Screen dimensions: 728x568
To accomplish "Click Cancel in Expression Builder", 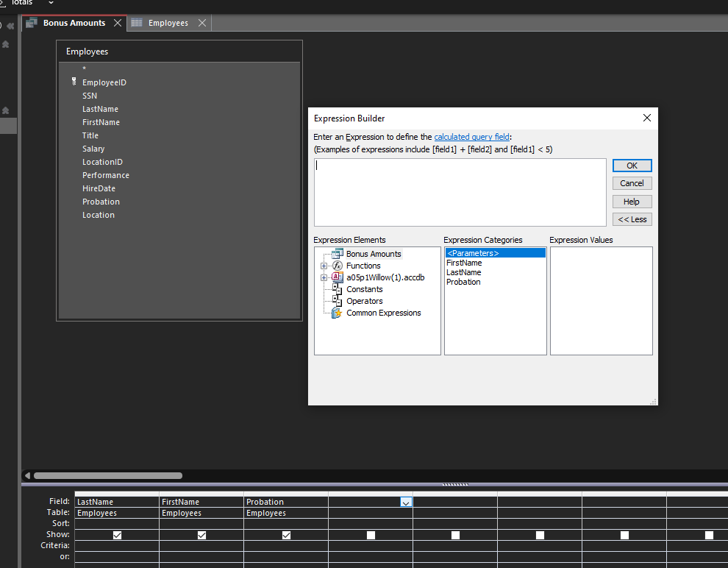I will [632, 183].
